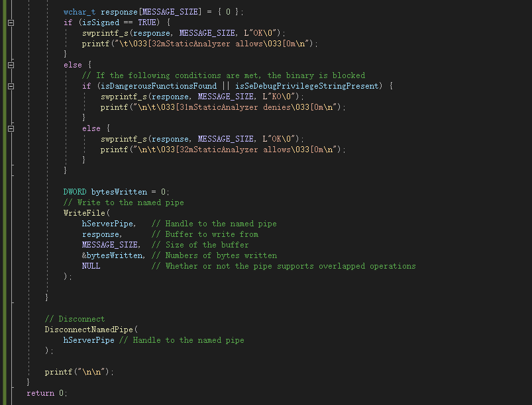Collapse the inner 'else {' block
Image resolution: width=532 pixels, height=405 pixels.
click(x=11, y=129)
